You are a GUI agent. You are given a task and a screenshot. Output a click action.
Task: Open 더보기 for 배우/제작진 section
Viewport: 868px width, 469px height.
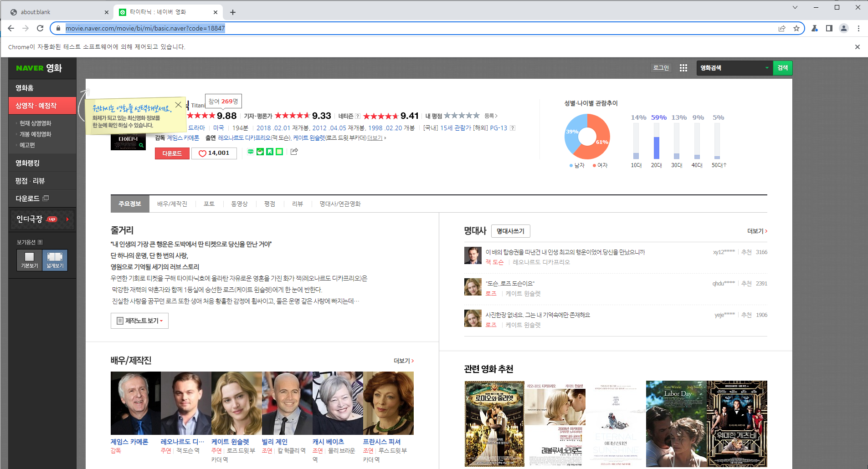coord(404,361)
